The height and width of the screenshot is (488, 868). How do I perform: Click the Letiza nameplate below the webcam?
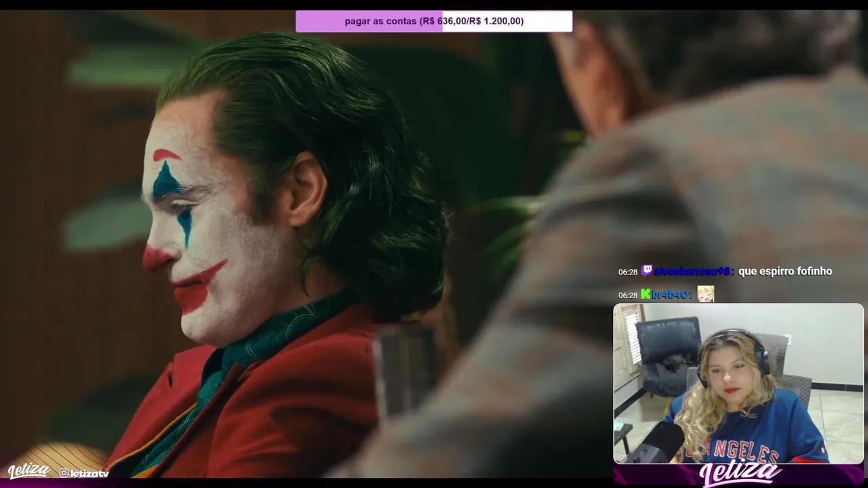click(741, 474)
